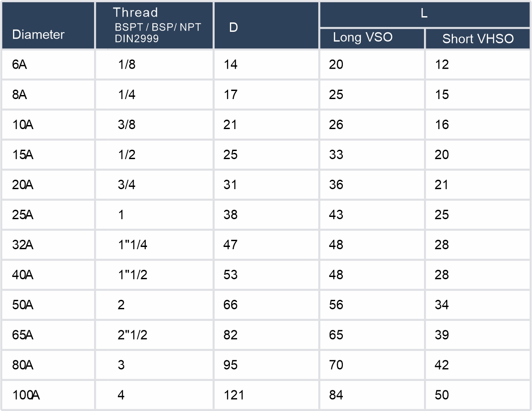
Task: Click the Diameter column header
Action: (39, 35)
